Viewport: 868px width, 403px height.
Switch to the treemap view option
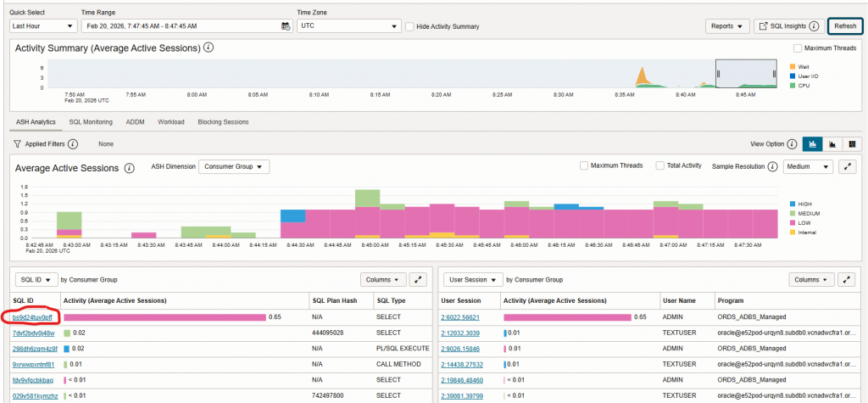pyautogui.click(x=852, y=145)
